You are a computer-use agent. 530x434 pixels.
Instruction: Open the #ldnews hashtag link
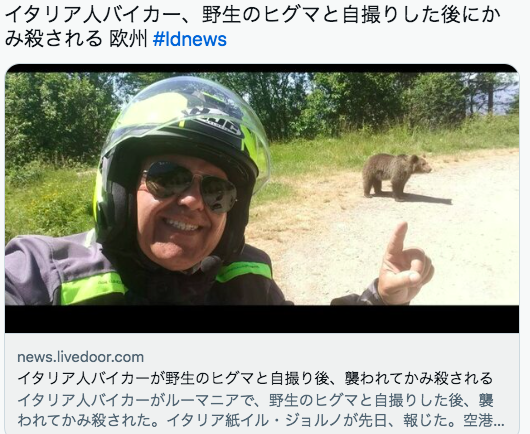pyautogui.click(x=190, y=39)
